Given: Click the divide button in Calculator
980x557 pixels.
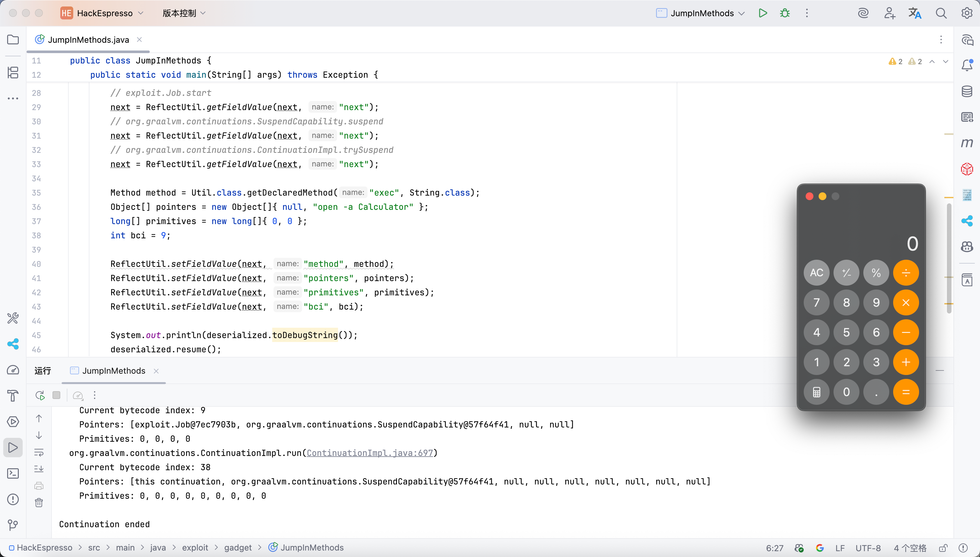Looking at the screenshot, I should click(906, 273).
